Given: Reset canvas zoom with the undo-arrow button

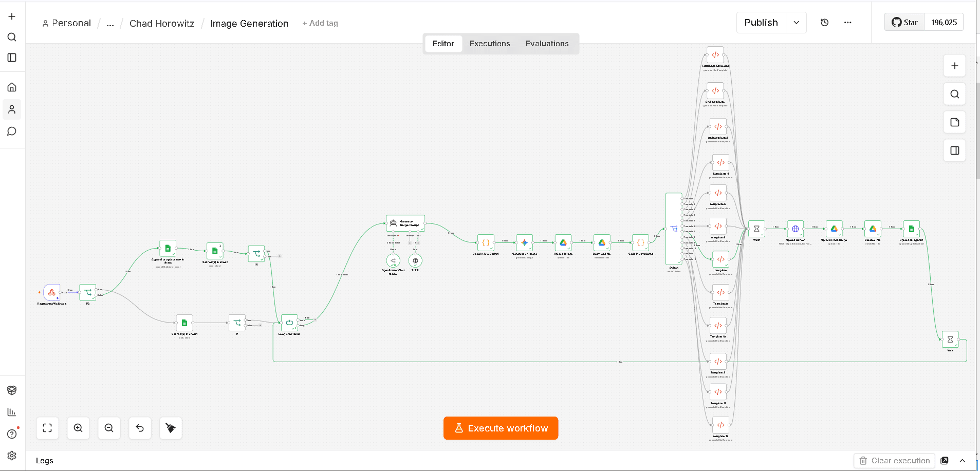Looking at the screenshot, I should [x=140, y=428].
